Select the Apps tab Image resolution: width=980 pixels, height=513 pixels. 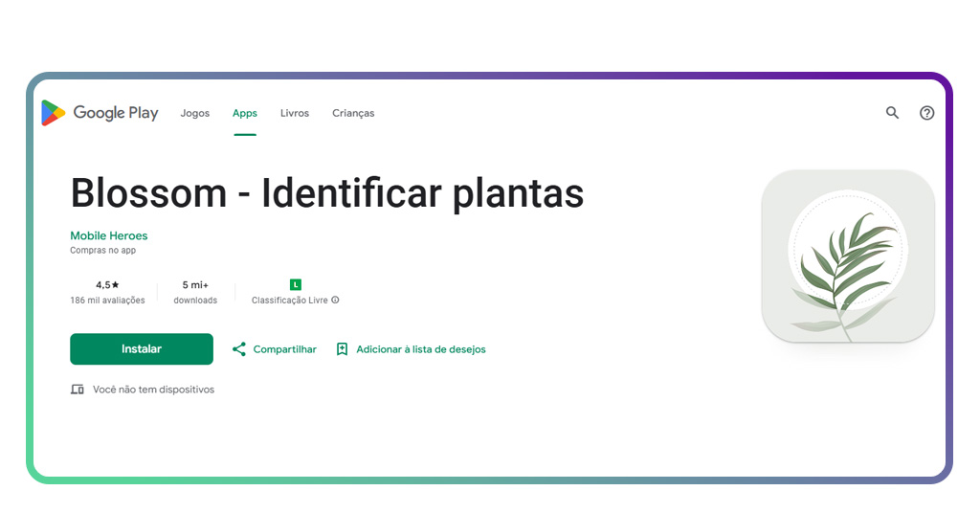(x=245, y=113)
